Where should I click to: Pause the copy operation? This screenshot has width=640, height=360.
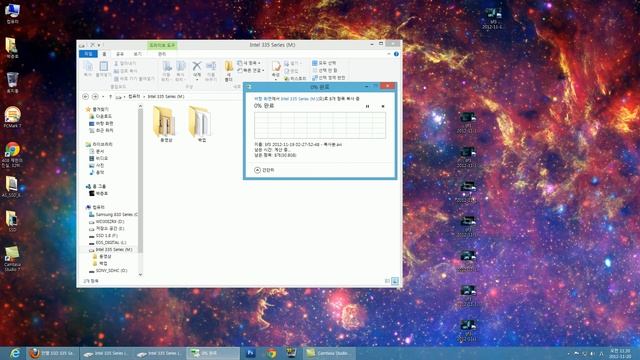coord(367,107)
